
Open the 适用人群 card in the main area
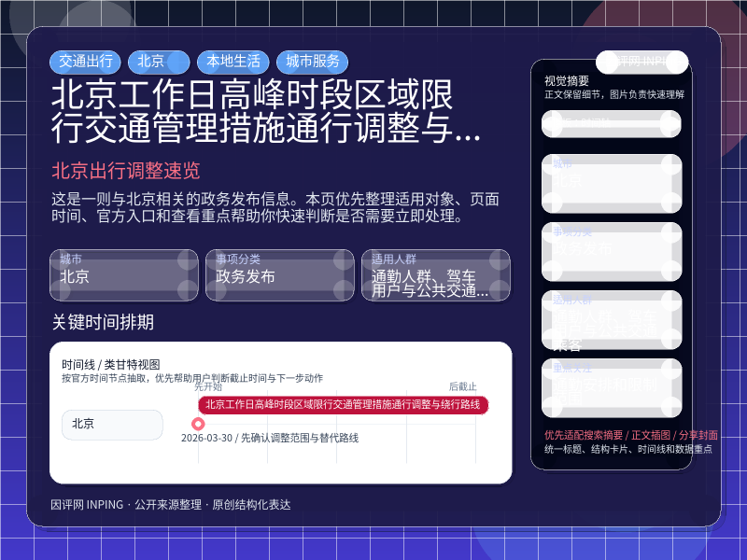click(436, 275)
